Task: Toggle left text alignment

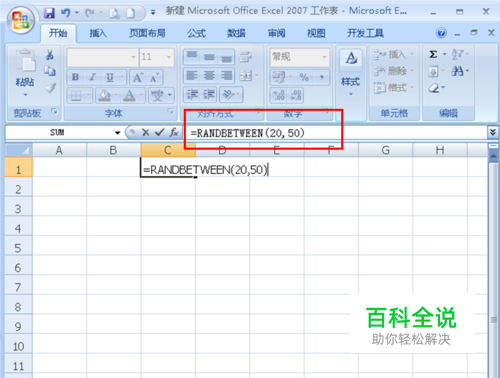Action: tap(192, 76)
